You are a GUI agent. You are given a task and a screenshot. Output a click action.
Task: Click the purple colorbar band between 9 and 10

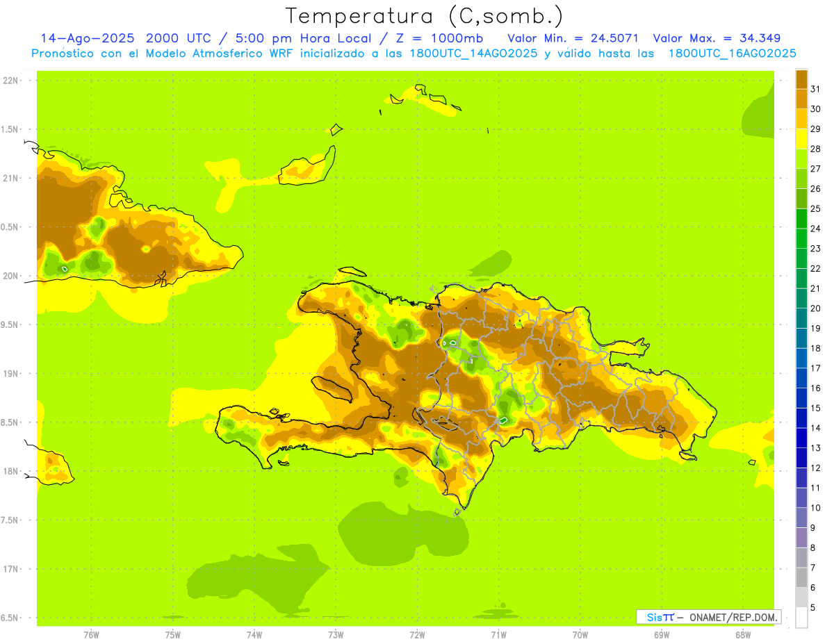pos(801,518)
